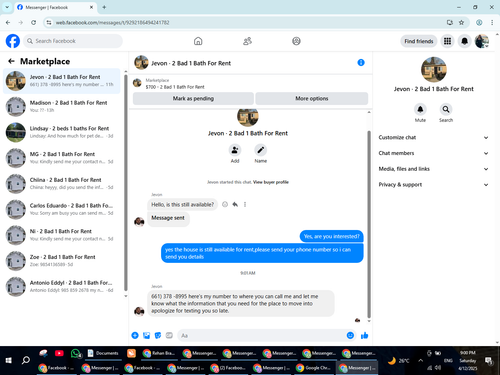
Task: Expand Media, files and links section
Action: click(433, 169)
